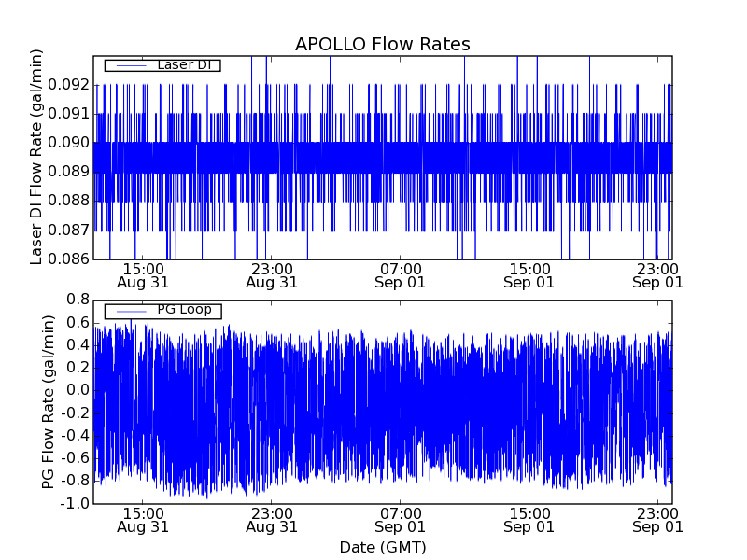Click the 0.8 tick label on PG chart
Viewport: 747px width, 560px height.
[78, 300]
